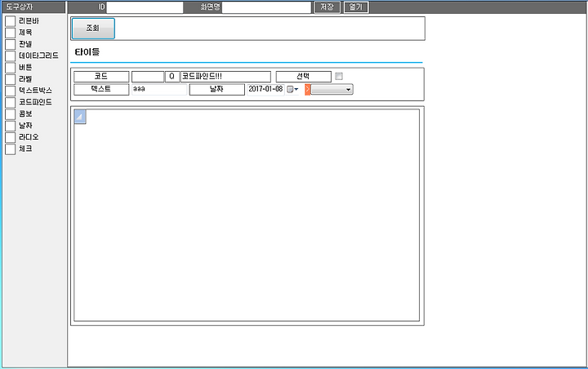Click the 날짜 label in the form
Screen dimensions: 588x369
pyautogui.click(x=216, y=89)
